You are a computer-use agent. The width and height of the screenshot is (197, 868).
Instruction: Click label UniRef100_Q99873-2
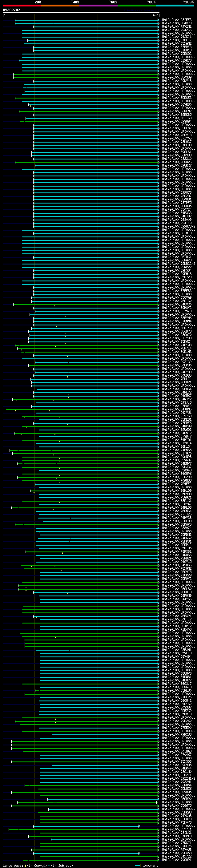pyautogui.click(x=179, y=226)
